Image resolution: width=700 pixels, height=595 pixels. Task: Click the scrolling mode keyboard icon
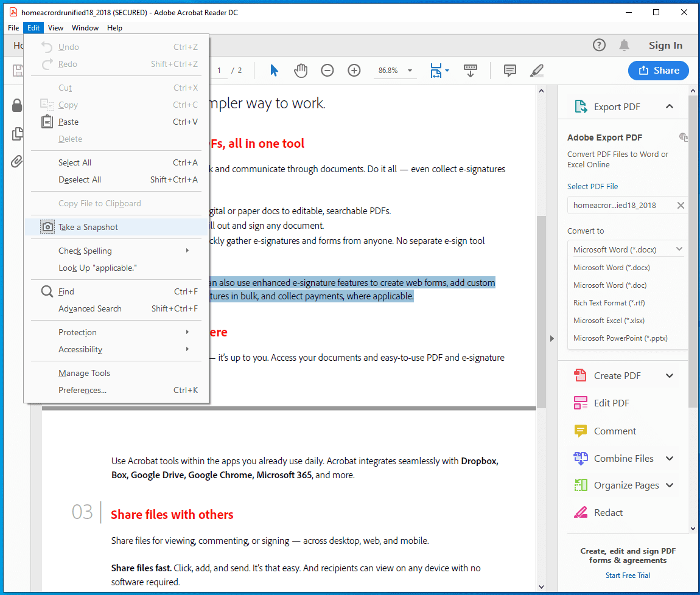point(470,71)
